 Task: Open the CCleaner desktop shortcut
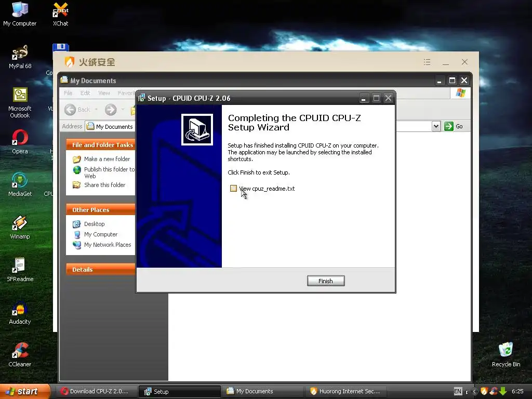point(20,355)
